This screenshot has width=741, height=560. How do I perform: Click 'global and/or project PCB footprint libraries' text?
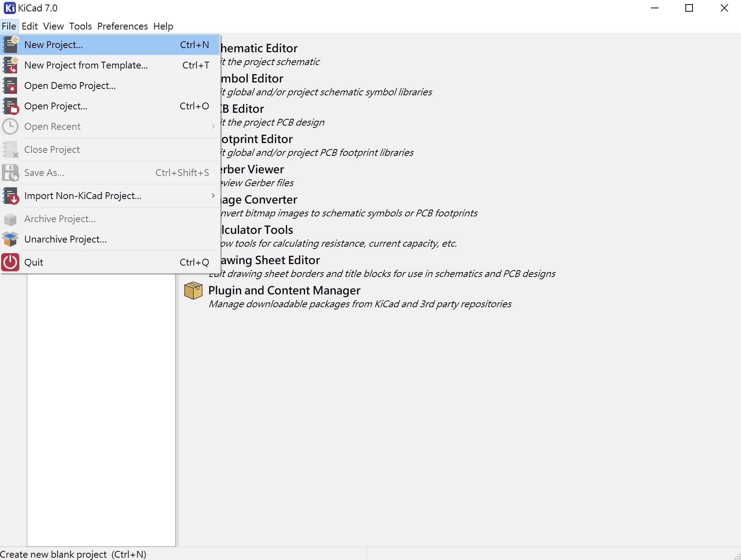click(x=320, y=153)
